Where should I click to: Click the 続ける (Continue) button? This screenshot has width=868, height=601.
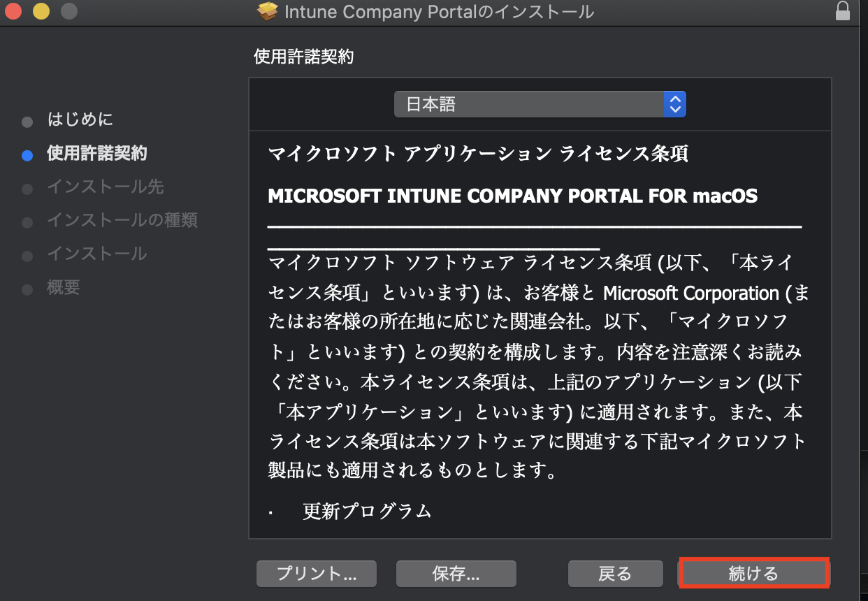(753, 574)
